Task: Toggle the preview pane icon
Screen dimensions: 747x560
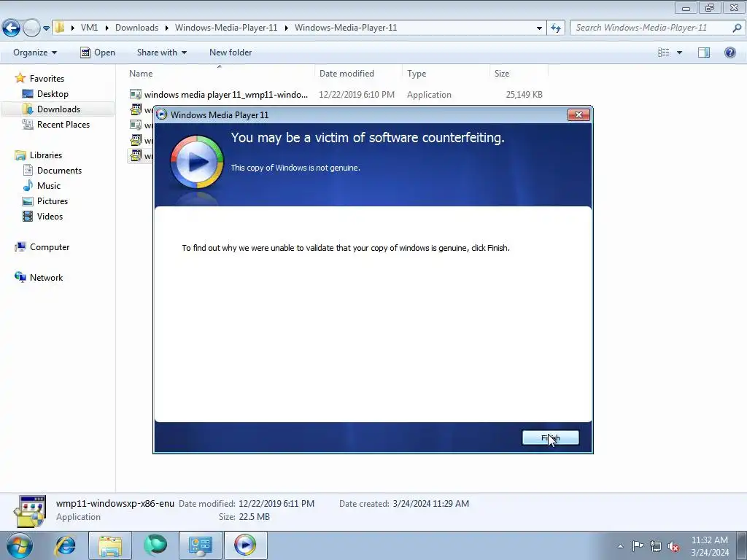Action: coord(704,52)
